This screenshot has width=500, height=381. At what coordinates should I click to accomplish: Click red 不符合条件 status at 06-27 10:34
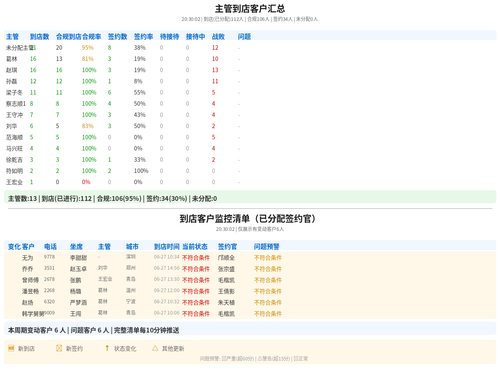tap(196, 258)
